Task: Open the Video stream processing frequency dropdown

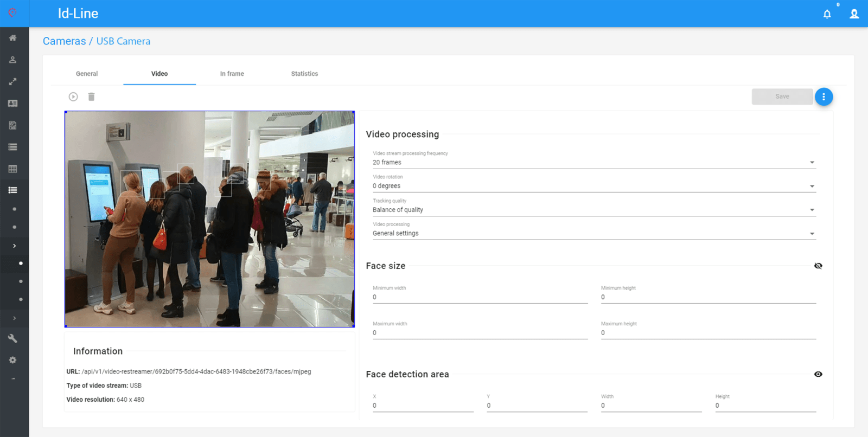Action: pyautogui.click(x=593, y=162)
